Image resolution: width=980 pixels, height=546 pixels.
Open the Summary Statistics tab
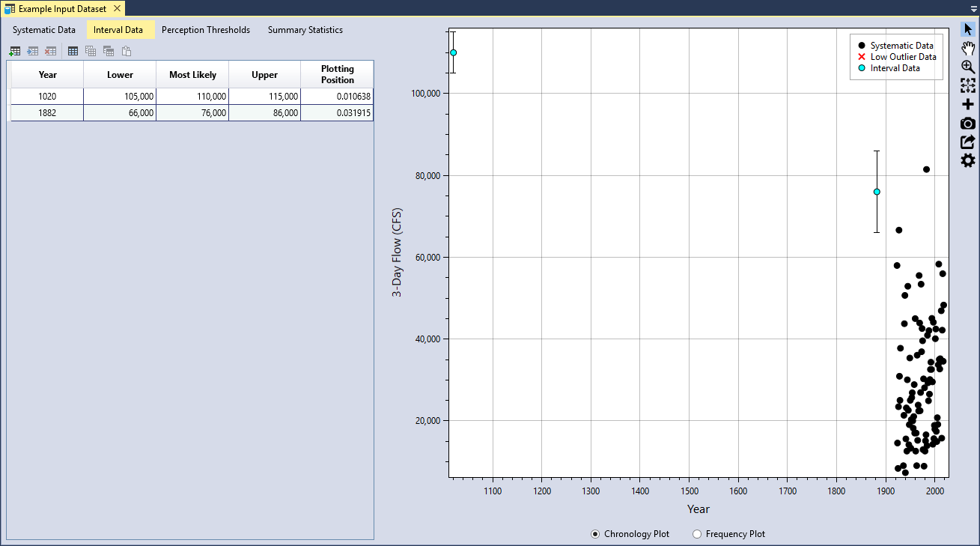tap(305, 30)
